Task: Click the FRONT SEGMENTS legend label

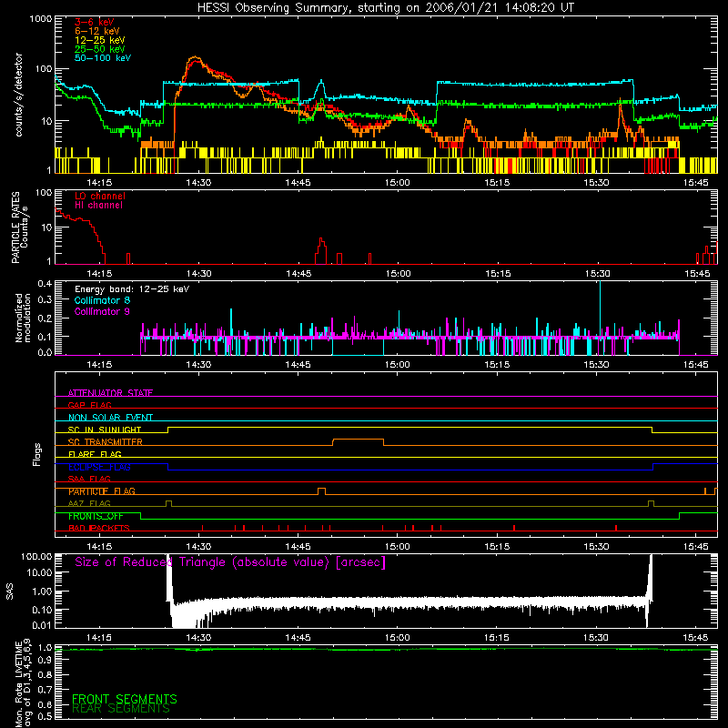Action: pos(125,699)
